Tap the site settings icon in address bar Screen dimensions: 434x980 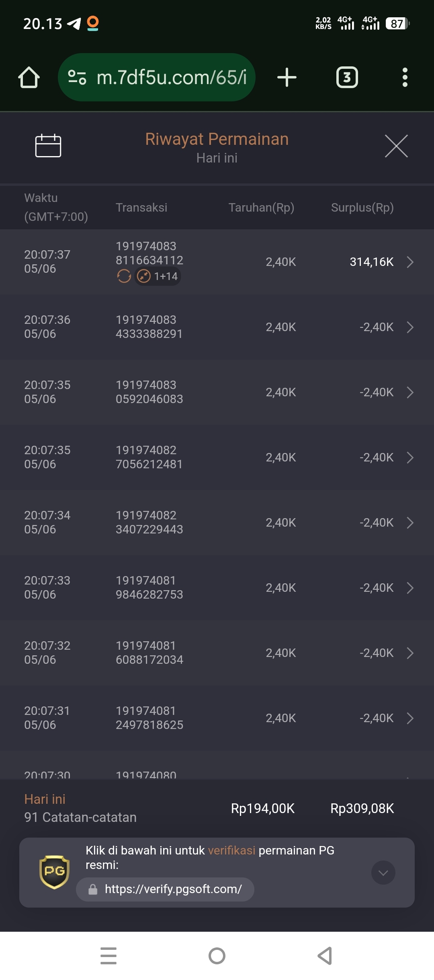click(x=77, y=77)
